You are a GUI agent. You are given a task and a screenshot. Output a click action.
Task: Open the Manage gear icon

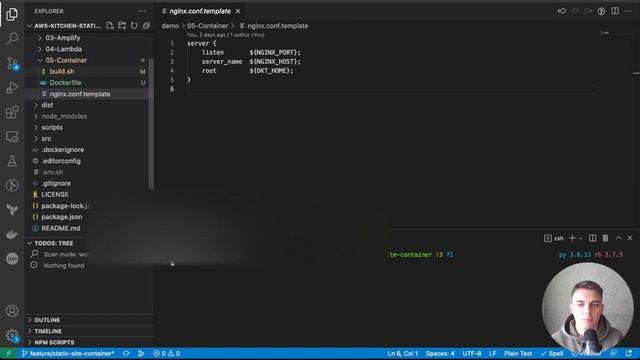12,336
